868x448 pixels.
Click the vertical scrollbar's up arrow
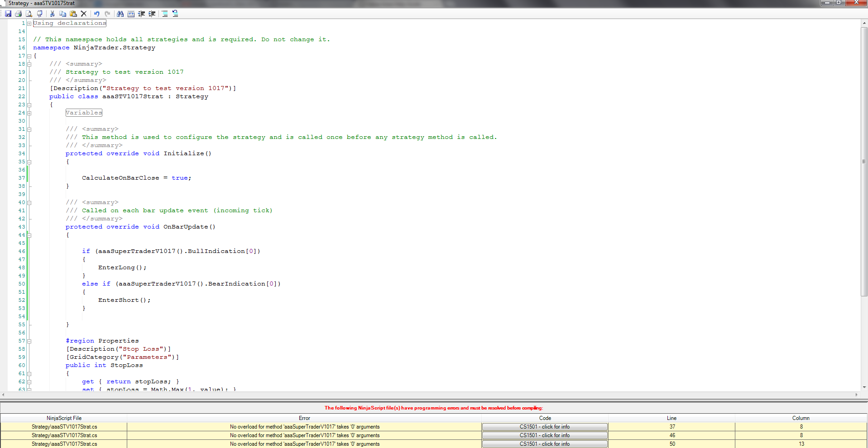(864, 22)
